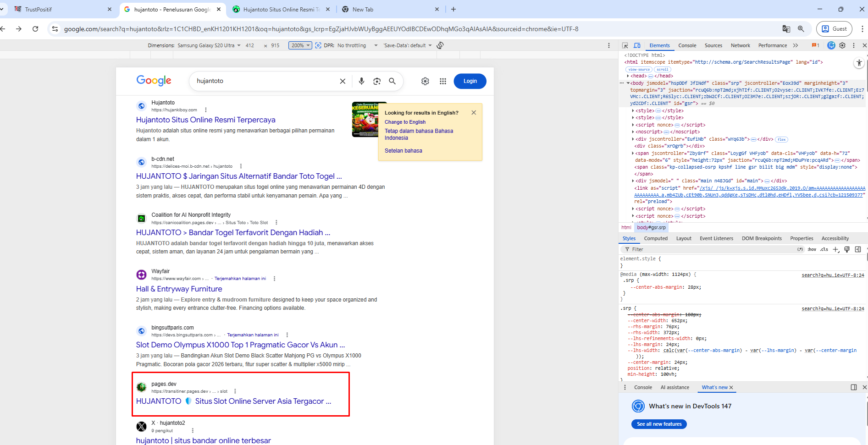Toggle the device toolbar emulation
Screen dimensions: 868x445
(637, 45)
